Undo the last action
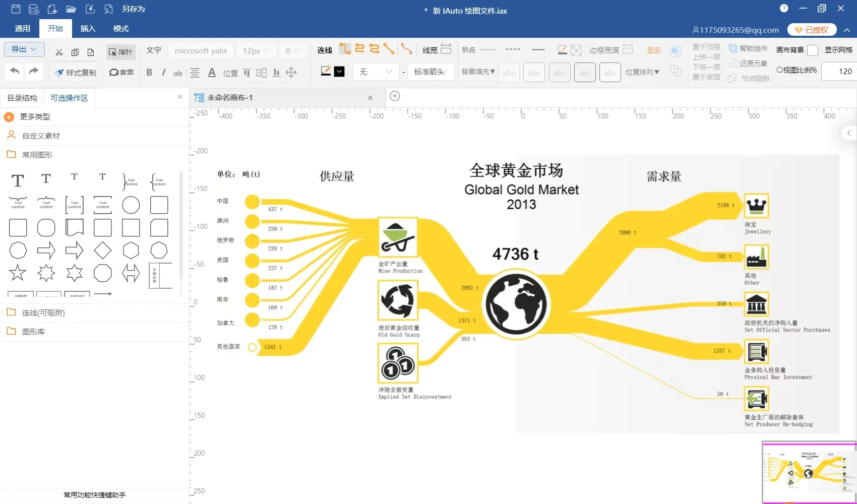 [15, 72]
